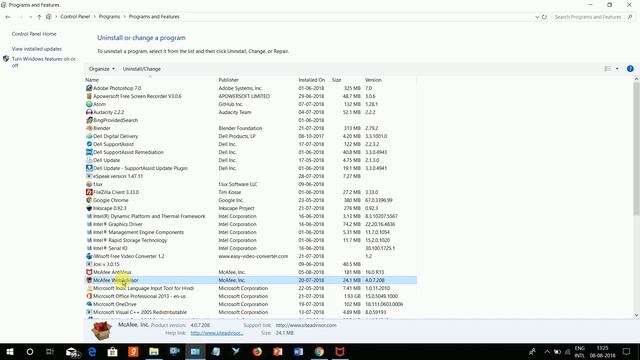Image resolution: width=640 pixels, height=360 pixels.
Task: Open Chrome from the taskbar
Action: click(319, 351)
